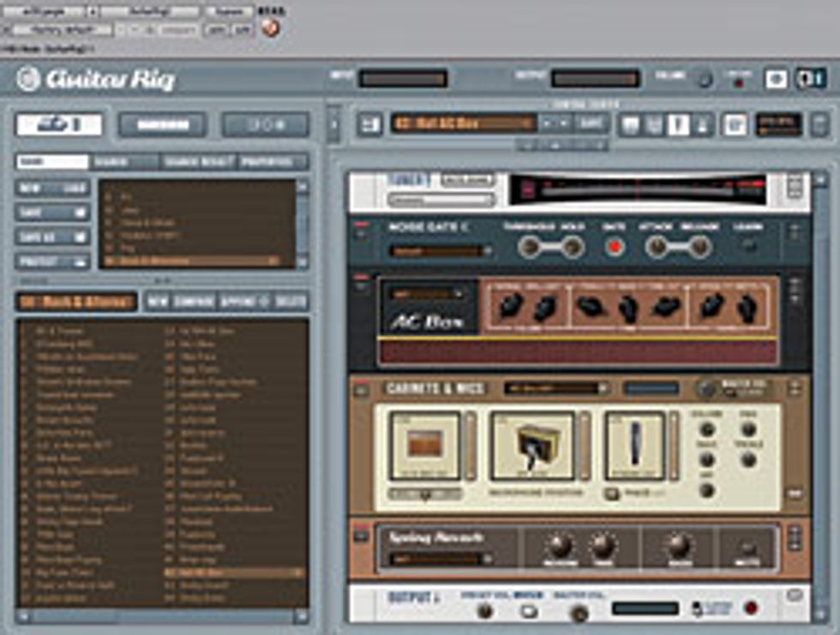Toggle the Spring Reverb module power switch
This screenshot has height=635, width=840.
coord(363,536)
